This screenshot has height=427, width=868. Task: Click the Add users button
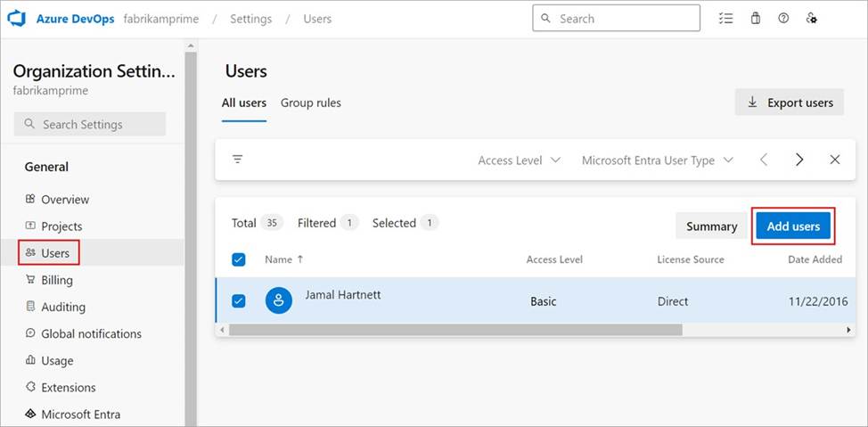793,226
